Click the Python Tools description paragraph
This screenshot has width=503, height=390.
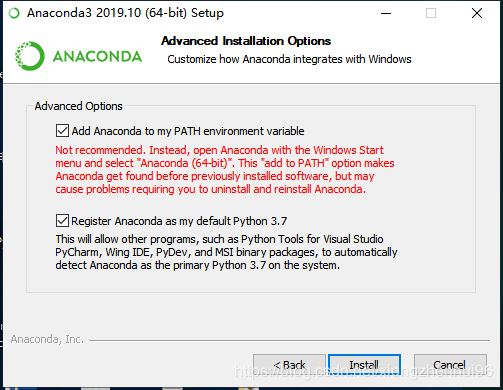(x=226, y=252)
